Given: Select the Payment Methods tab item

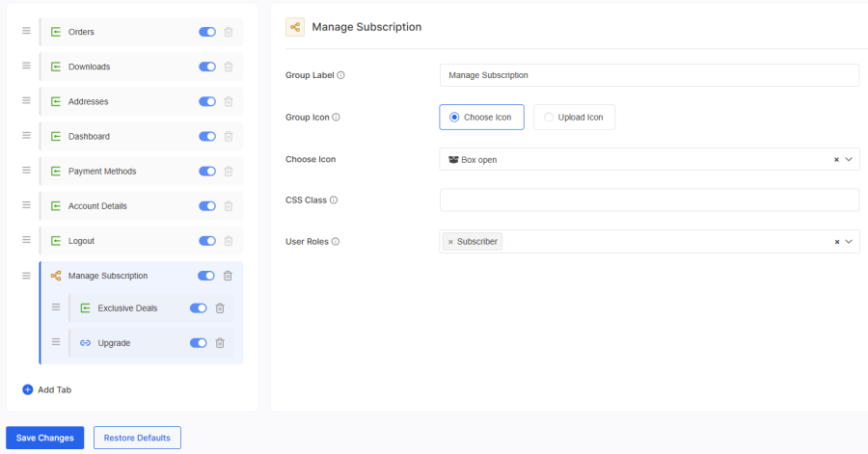Looking at the screenshot, I should coord(102,172).
